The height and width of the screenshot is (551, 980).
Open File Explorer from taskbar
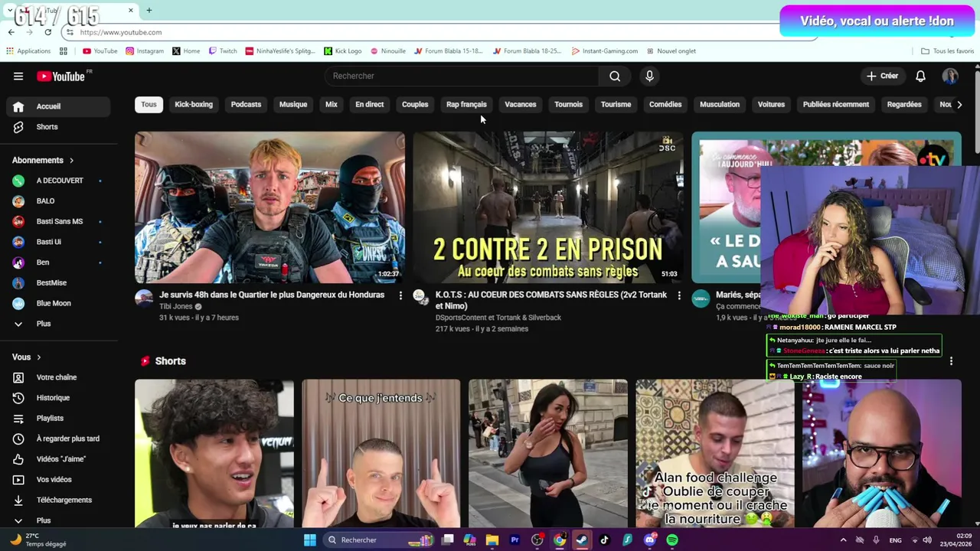pos(492,540)
